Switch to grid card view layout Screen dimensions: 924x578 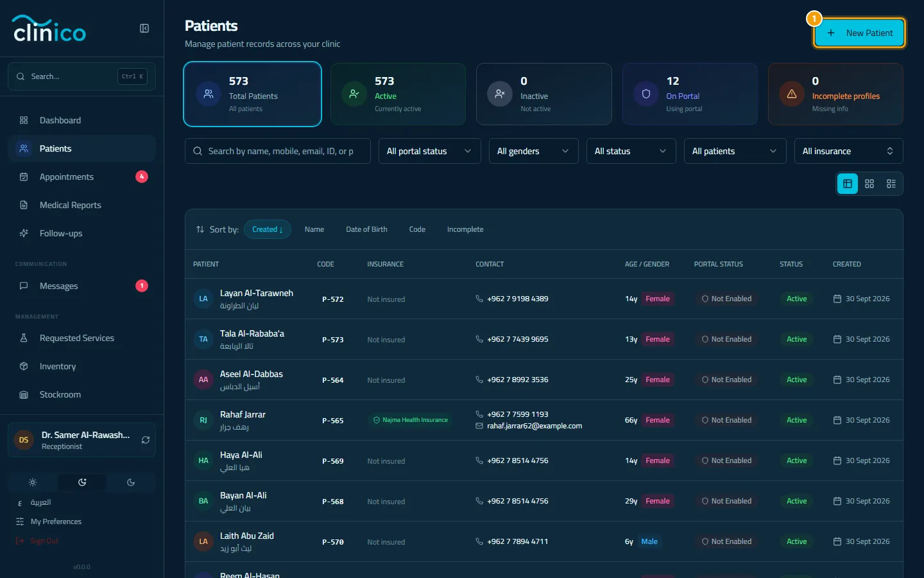[869, 184]
